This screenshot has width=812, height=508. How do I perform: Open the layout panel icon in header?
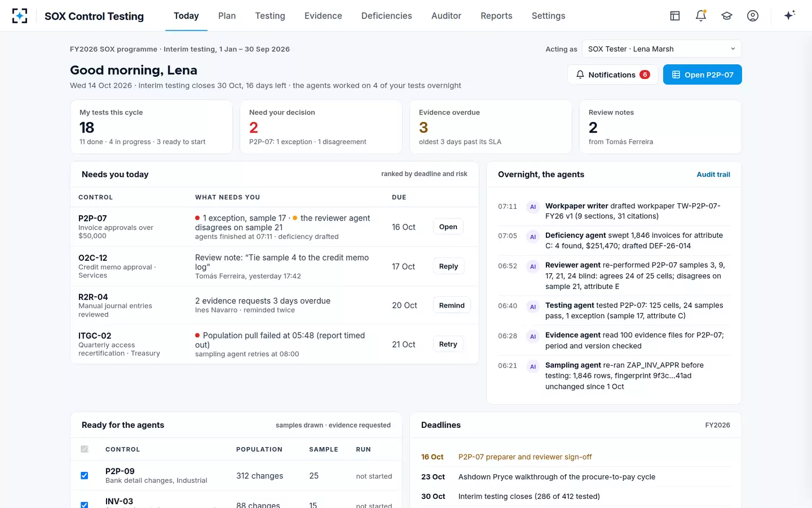pyautogui.click(x=675, y=16)
